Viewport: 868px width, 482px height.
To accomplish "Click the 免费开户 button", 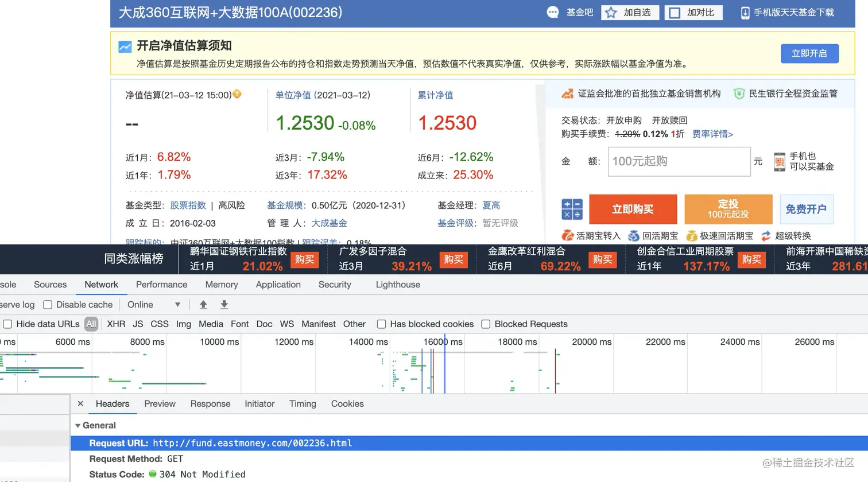I will pyautogui.click(x=806, y=209).
